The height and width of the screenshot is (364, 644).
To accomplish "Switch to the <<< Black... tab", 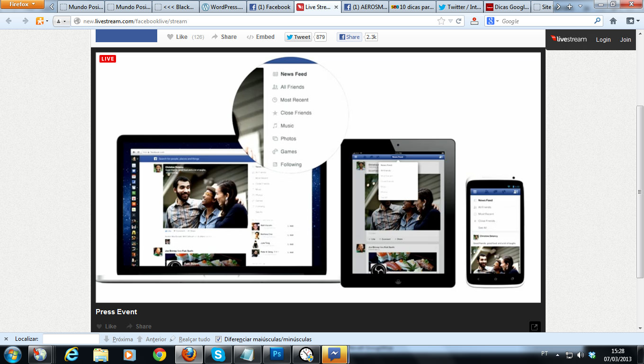I will coord(175,7).
